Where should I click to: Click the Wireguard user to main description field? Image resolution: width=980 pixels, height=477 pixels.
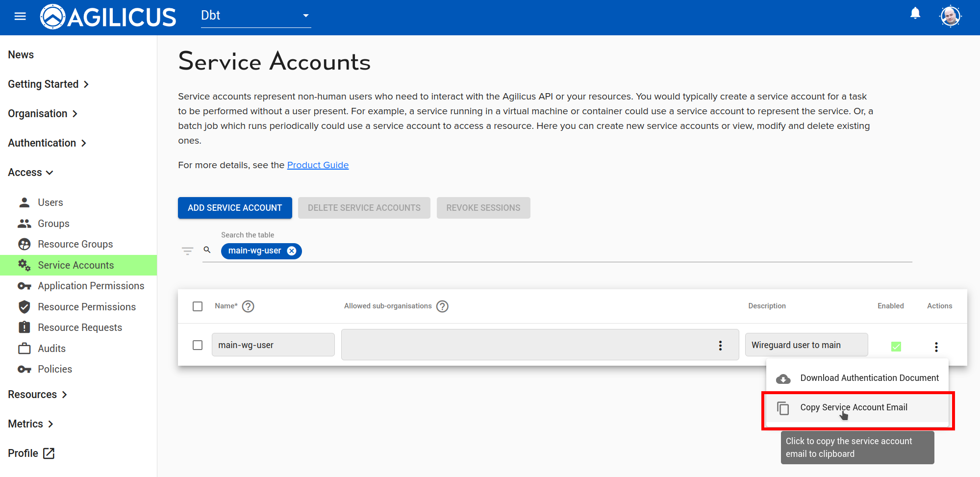806,345
